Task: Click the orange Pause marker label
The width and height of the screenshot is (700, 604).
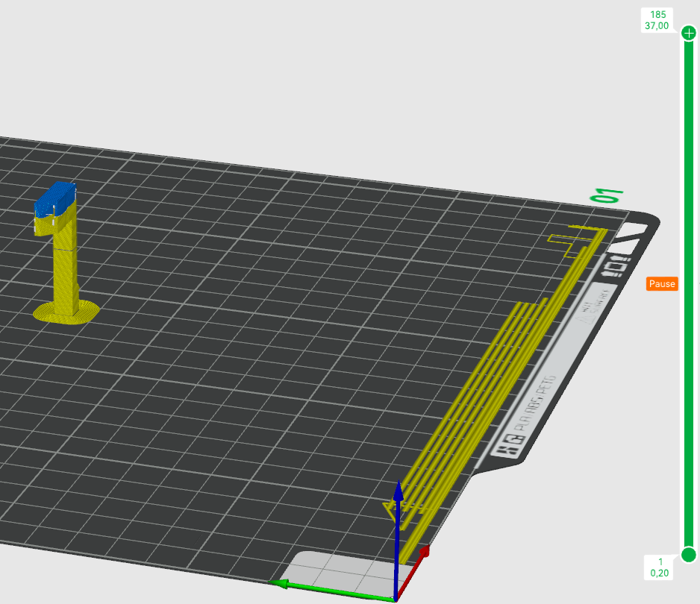Action: (662, 283)
